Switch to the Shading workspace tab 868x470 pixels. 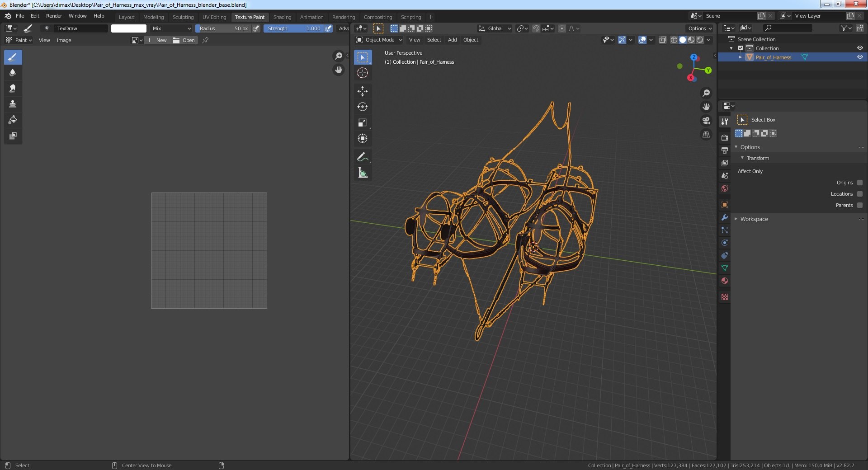point(282,17)
